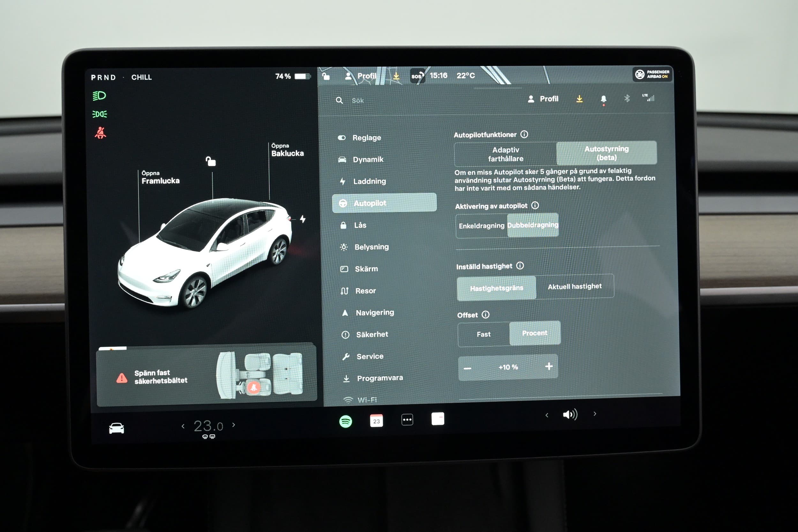Tap the status bar download icon
The width and height of the screenshot is (798, 532).
coord(396,76)
